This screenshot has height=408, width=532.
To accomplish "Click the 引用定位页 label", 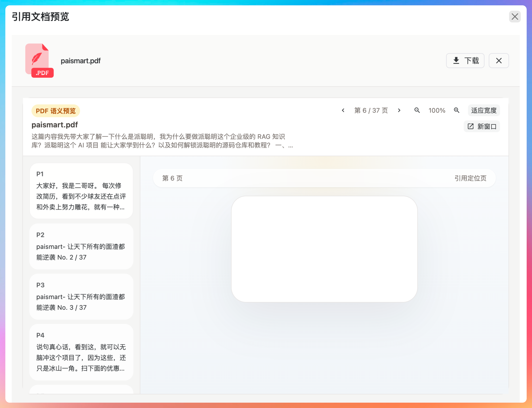I will 470,178.
